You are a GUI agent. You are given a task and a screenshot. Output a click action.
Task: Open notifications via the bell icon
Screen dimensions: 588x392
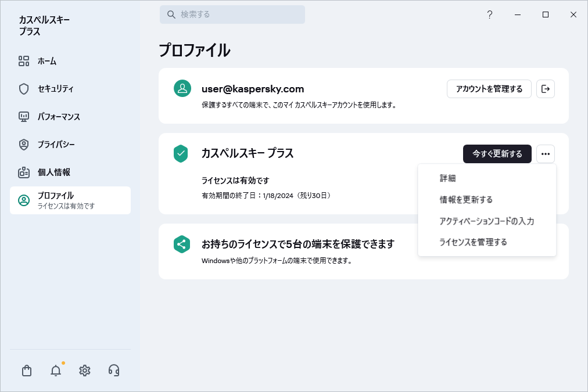(55, 371)
